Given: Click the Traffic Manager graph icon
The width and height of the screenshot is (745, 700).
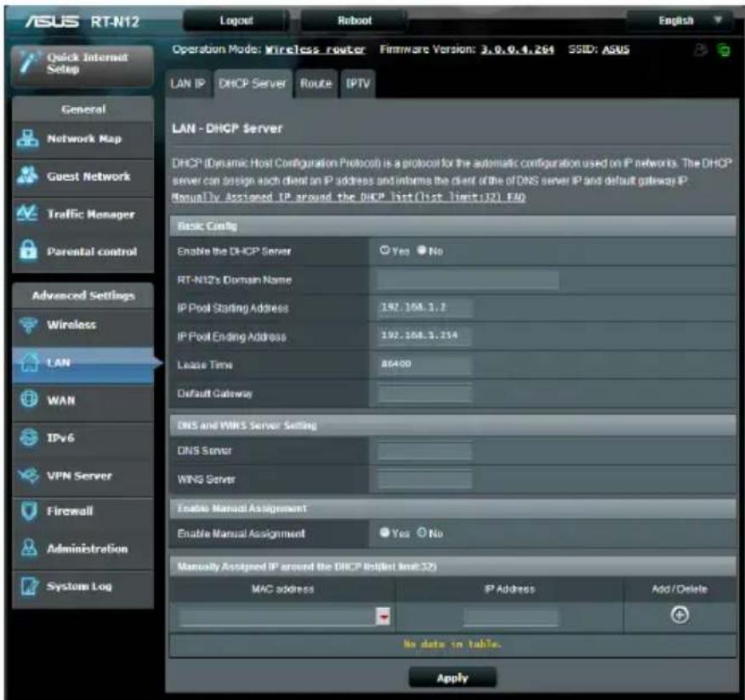Looking at the screenshot, I should pos(27,213).
